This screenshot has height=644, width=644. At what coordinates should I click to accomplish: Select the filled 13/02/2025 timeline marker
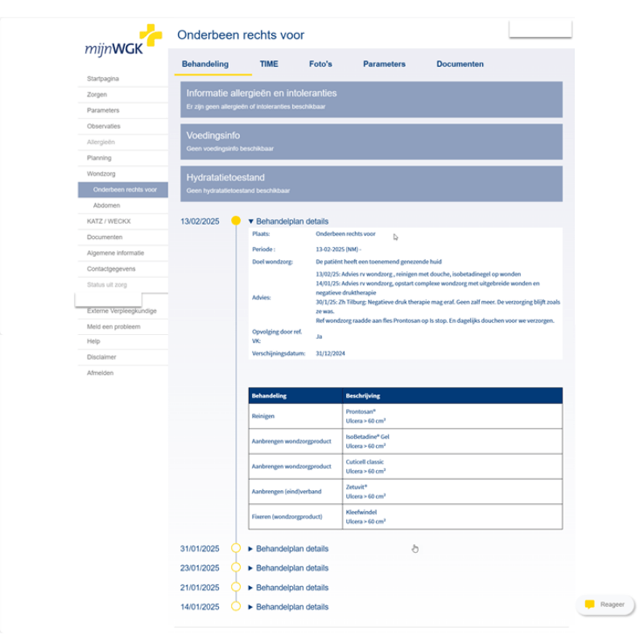236,221
